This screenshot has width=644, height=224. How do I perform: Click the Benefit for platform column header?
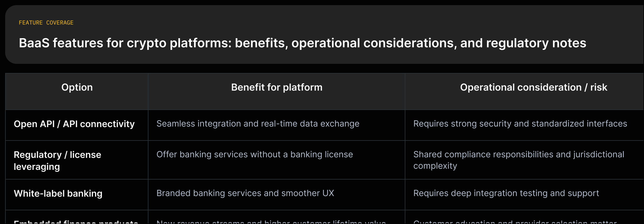(277, 87)
